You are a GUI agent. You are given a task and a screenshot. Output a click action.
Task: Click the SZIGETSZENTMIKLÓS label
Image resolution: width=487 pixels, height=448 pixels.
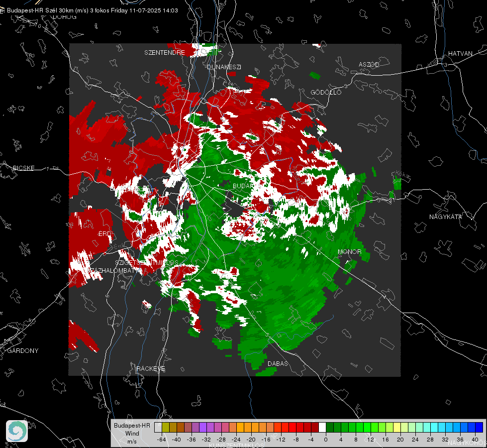point(147,262)
